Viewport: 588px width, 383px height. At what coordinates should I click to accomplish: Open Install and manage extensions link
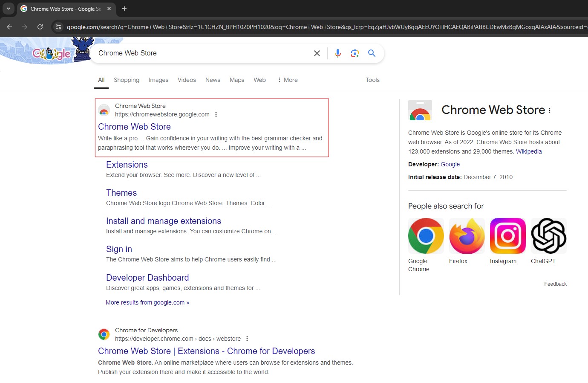coord(164,221)
